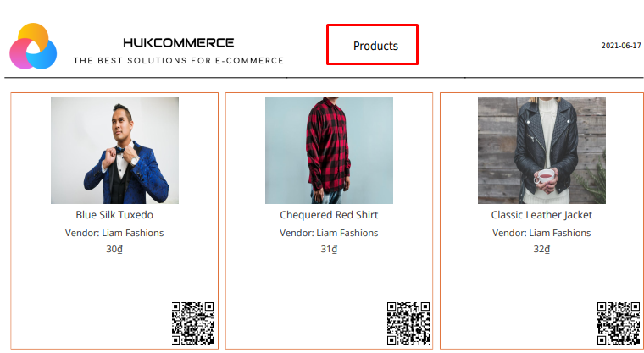Image resolution: width=644 pixels, height=353 pixels.
Task: Click the Classic Leather Jacket QR code
Action: coord(618,323)
